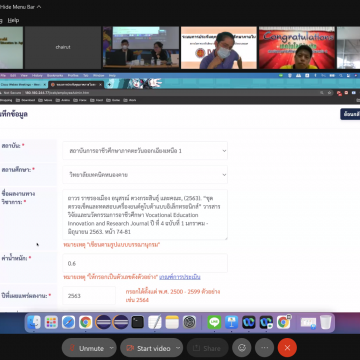Screen dimensions: 360x360
Task: Start video in the meeting controls
Action: pos(149,348)
